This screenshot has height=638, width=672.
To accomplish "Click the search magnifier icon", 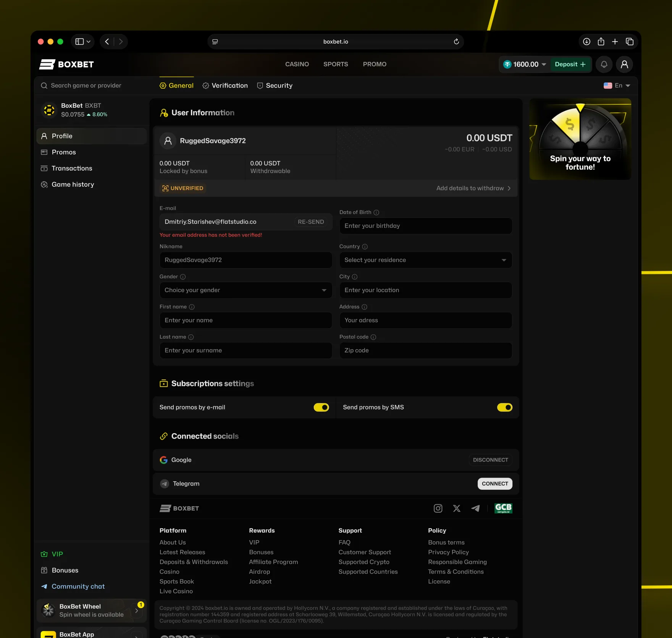I will [44, 86].
